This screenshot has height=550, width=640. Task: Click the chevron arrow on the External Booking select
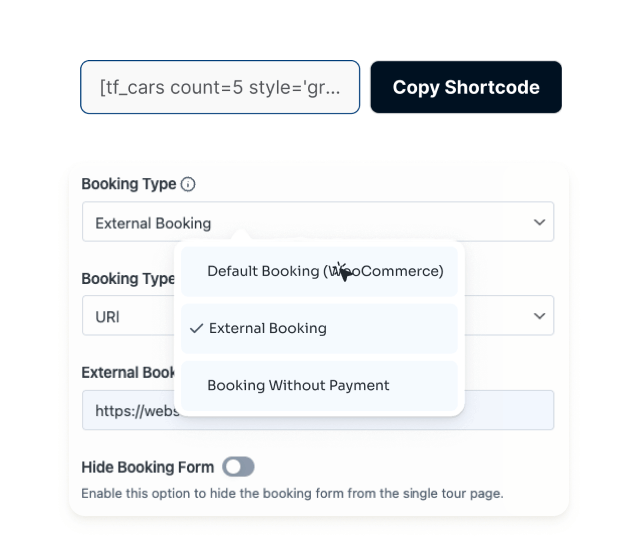click(540, 222)
